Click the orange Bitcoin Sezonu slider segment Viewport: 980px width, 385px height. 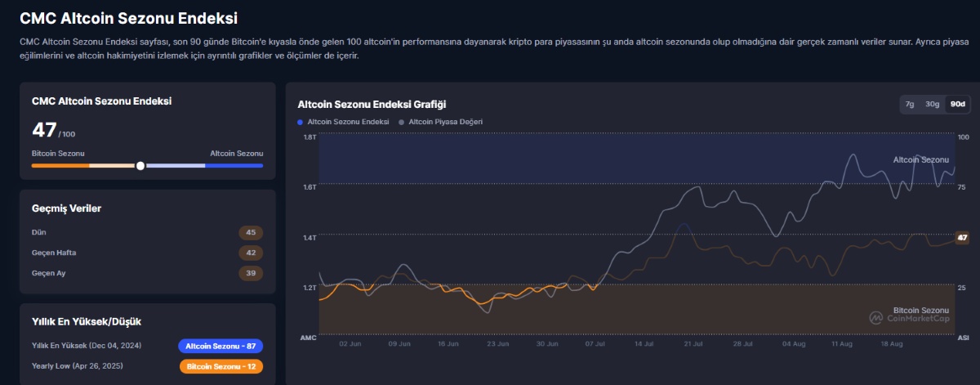pos(60,165)
